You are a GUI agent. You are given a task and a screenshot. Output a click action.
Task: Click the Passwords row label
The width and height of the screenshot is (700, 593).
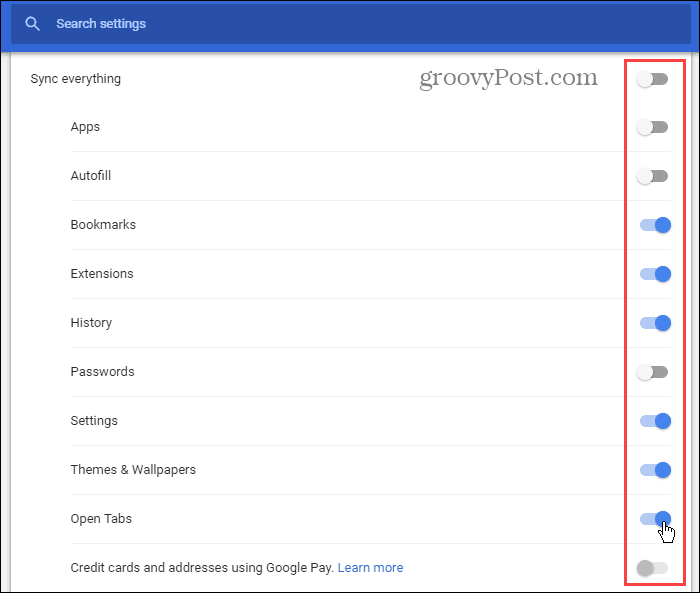pyautogui.click(x=102, y=372)
